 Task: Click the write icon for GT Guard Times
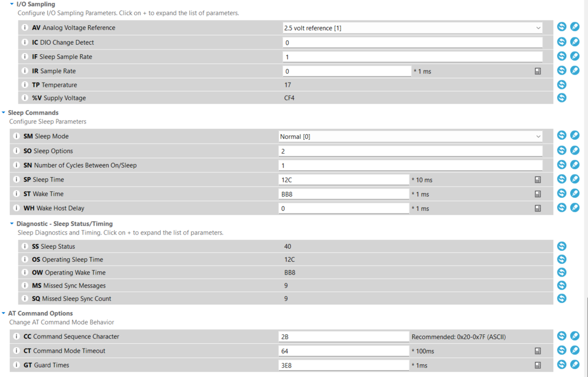pos(575,364)
